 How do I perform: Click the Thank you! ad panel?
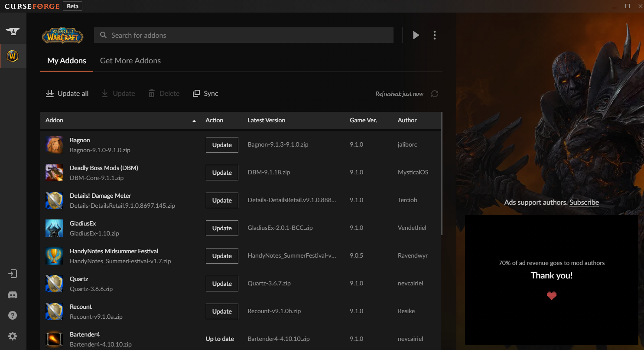click(552, 280)
